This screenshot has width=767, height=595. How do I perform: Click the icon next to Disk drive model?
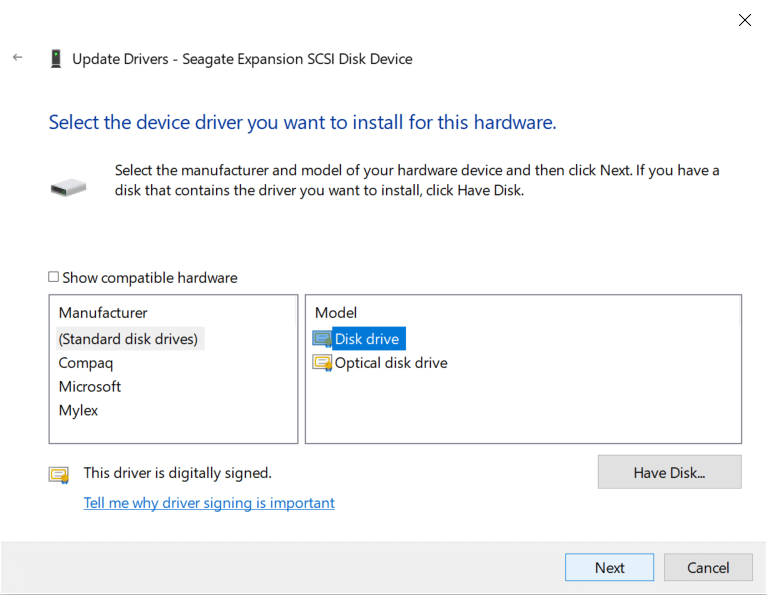pos(322,339)
